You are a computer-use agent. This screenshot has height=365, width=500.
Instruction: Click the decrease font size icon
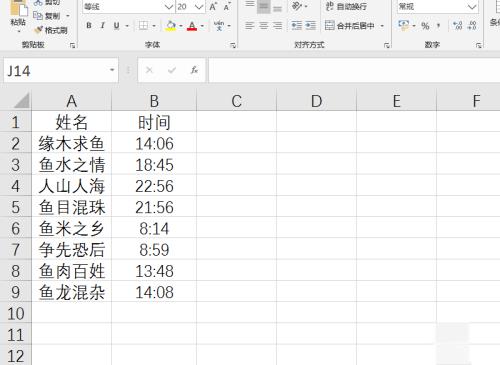pyautogui.click(x=227, y=7)
